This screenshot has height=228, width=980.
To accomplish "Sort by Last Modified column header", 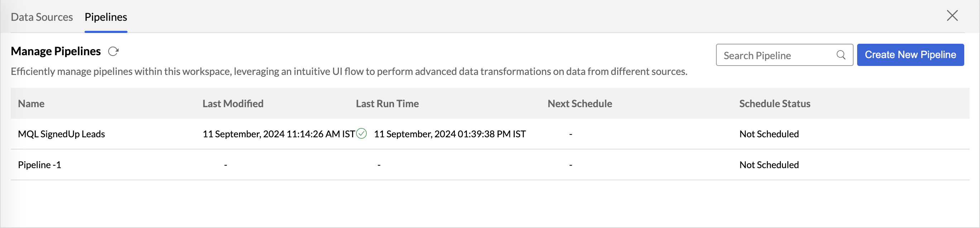I will [233, 104].
